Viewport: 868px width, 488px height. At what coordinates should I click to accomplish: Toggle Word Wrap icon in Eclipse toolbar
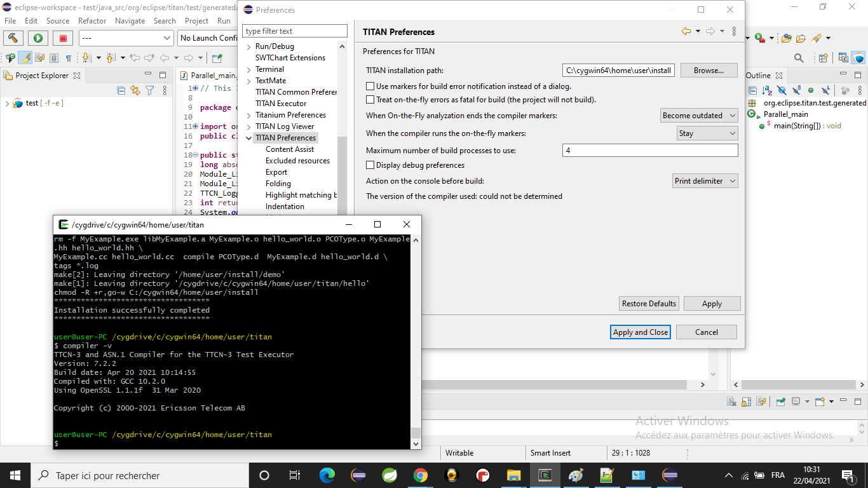(x=40, y=58)
